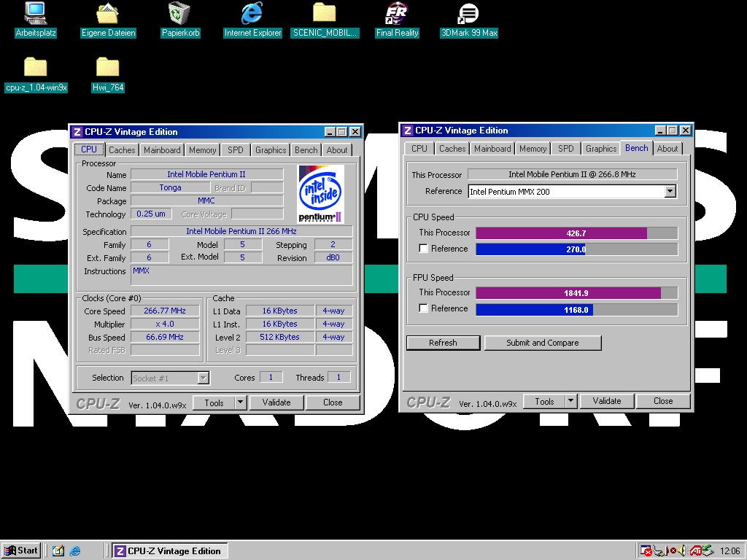
Task: Click Tools button in right CPU-Z window
Action: [544, 402]
